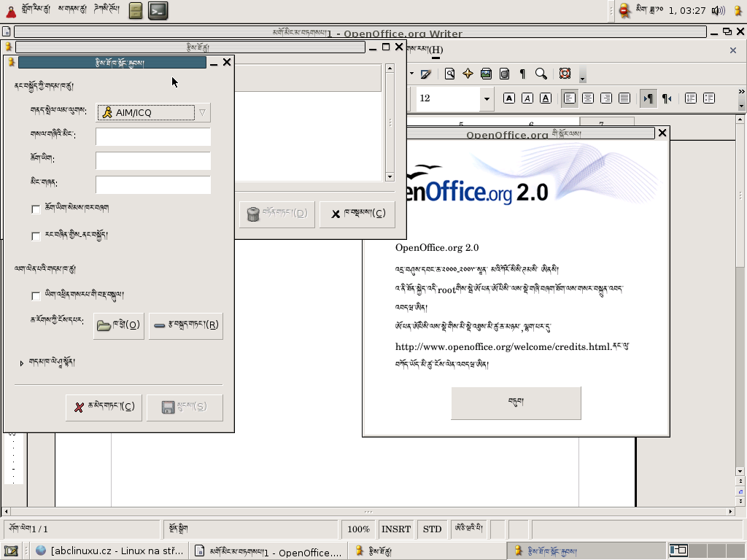This screenshot has width=747, height=560.
Task: Toggle Italic formatting in Writer
Action: pos(527,98)
